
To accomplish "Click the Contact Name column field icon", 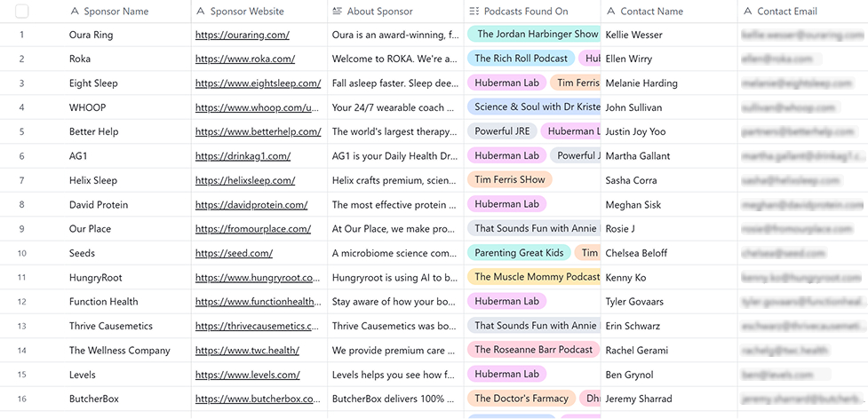I will (x=611, y=12).
